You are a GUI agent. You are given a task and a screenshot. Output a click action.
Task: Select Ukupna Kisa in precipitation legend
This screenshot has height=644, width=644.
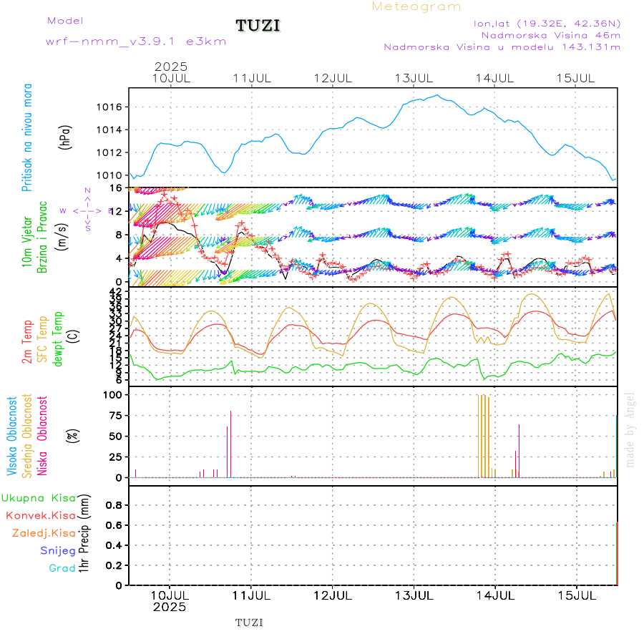pyautogui.click(x=38, y=497)
